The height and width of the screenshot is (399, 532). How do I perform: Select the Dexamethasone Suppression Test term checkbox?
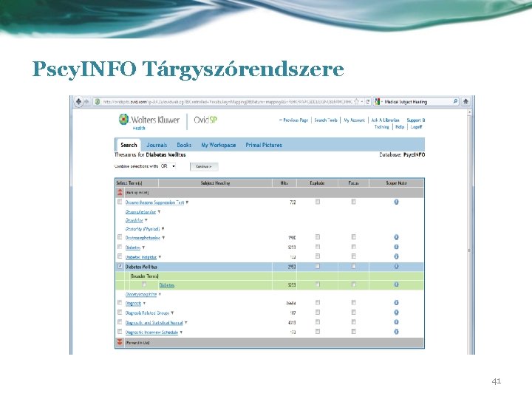120,202
